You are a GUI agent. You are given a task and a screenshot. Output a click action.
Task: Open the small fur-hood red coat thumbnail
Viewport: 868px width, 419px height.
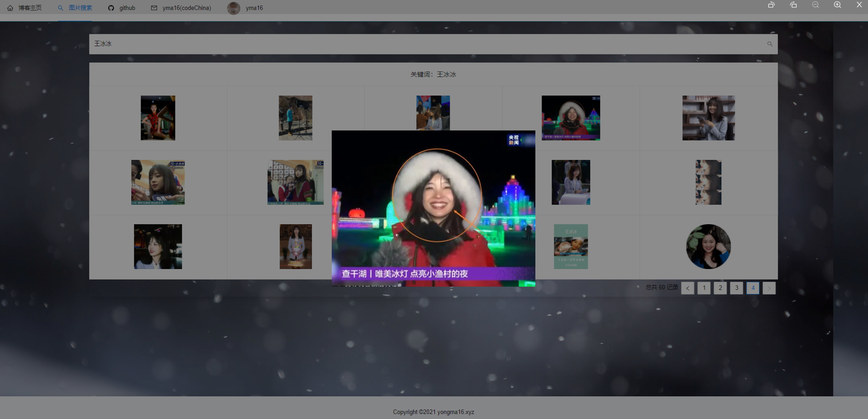[x=571, y=118]
